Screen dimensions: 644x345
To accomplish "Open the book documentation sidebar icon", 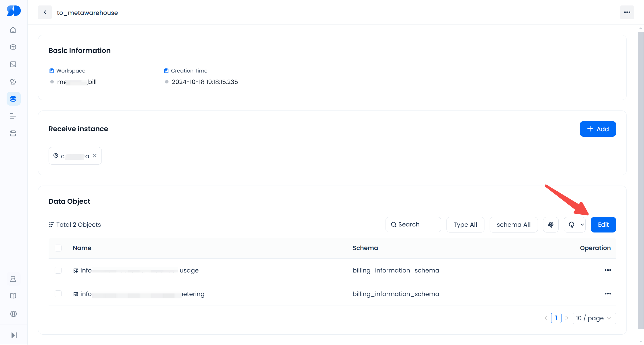I will (x=13, y=296).
